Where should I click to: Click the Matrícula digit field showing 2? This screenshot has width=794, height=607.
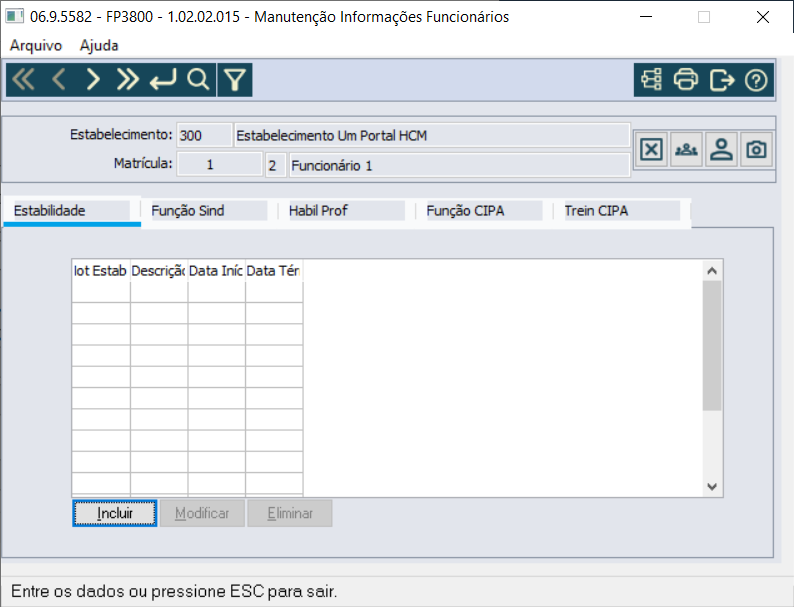[275, 165]
